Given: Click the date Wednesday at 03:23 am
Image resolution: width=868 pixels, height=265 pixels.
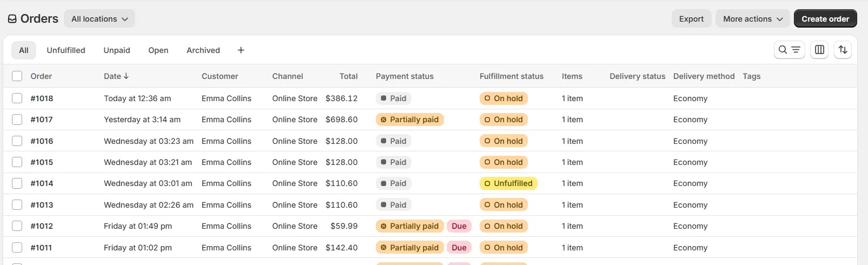Looking at the screenshot, I should (149, 141).
